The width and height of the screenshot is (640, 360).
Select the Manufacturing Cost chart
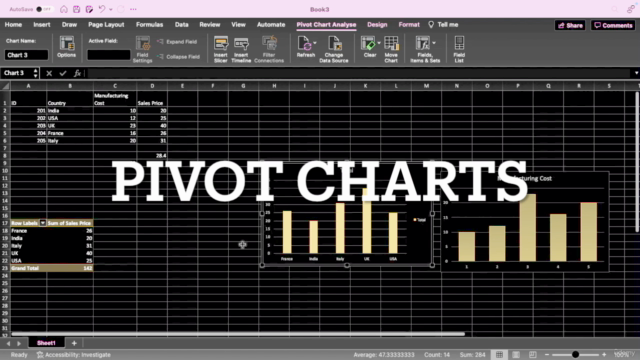coord(525,222)
